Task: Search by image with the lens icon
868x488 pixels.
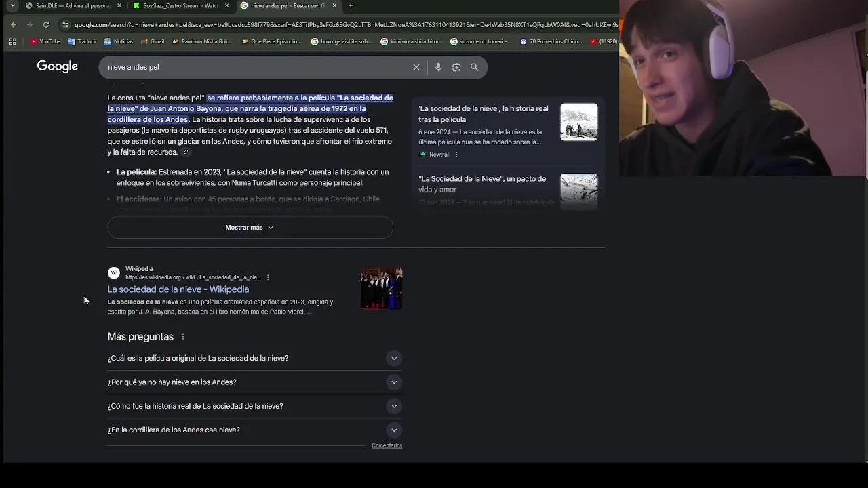Action: point(456,67)
